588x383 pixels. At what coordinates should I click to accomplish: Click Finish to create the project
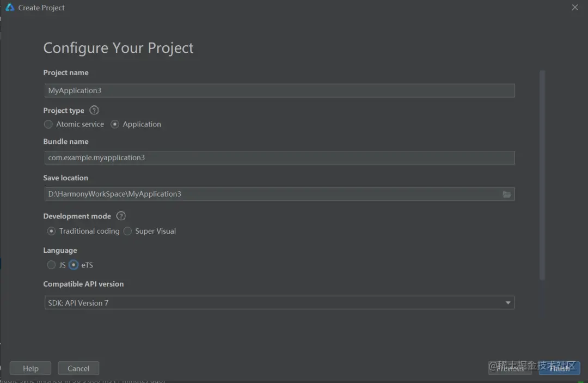tap(560, 368)
